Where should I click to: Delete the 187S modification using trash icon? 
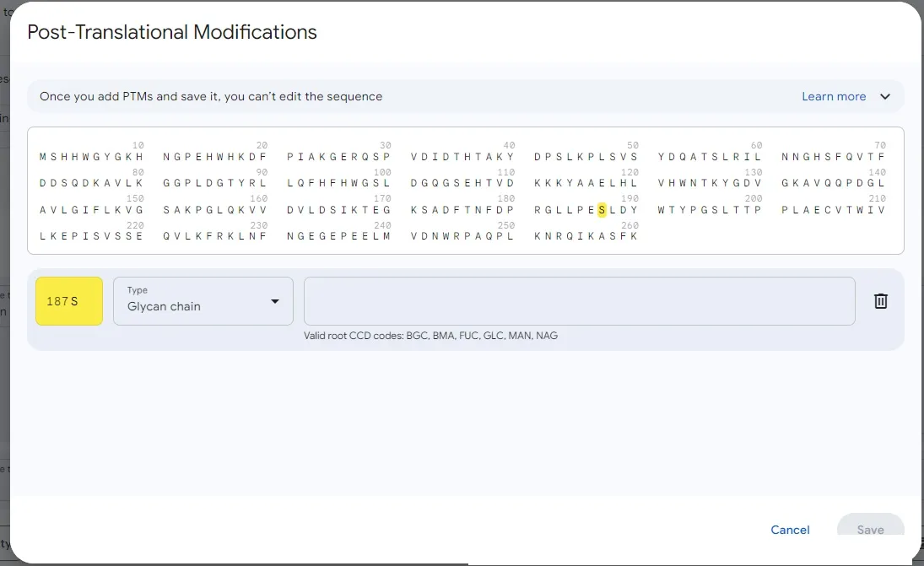click(880, 301)
